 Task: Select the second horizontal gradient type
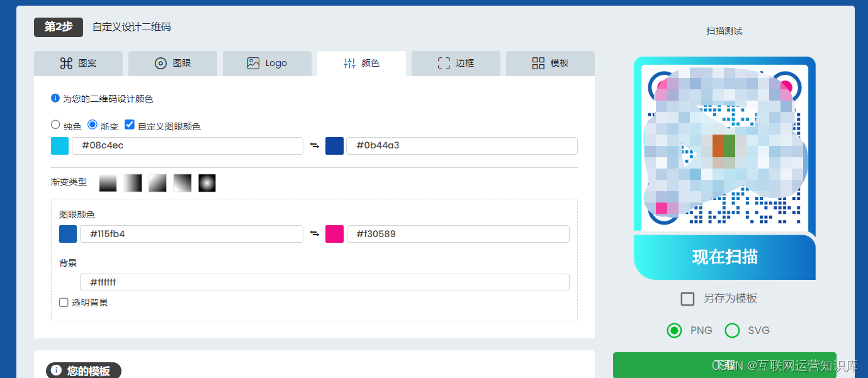tap(133, 183)
